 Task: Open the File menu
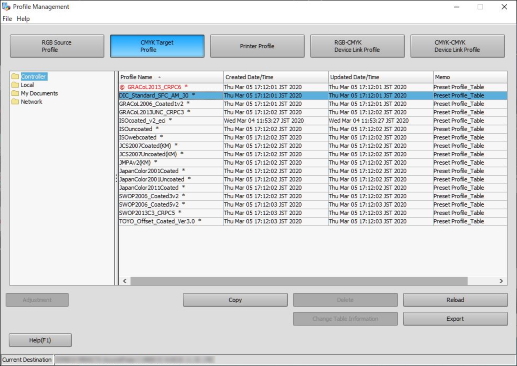tap(7, 19)
